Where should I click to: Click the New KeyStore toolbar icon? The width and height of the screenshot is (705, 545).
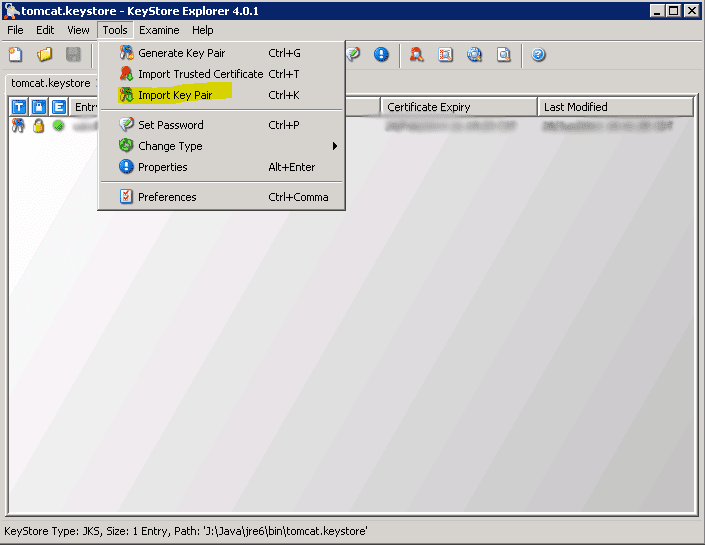coord(16,54)
